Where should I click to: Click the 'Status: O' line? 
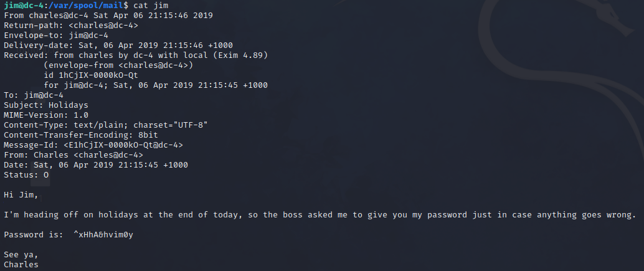pos(26,175)
